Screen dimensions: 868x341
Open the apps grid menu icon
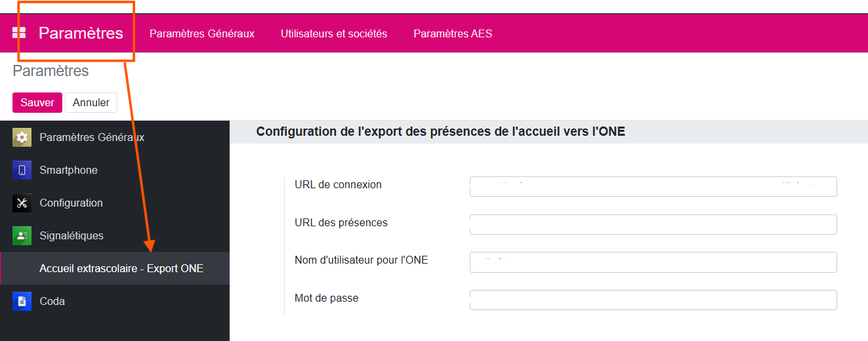(19, 33)
